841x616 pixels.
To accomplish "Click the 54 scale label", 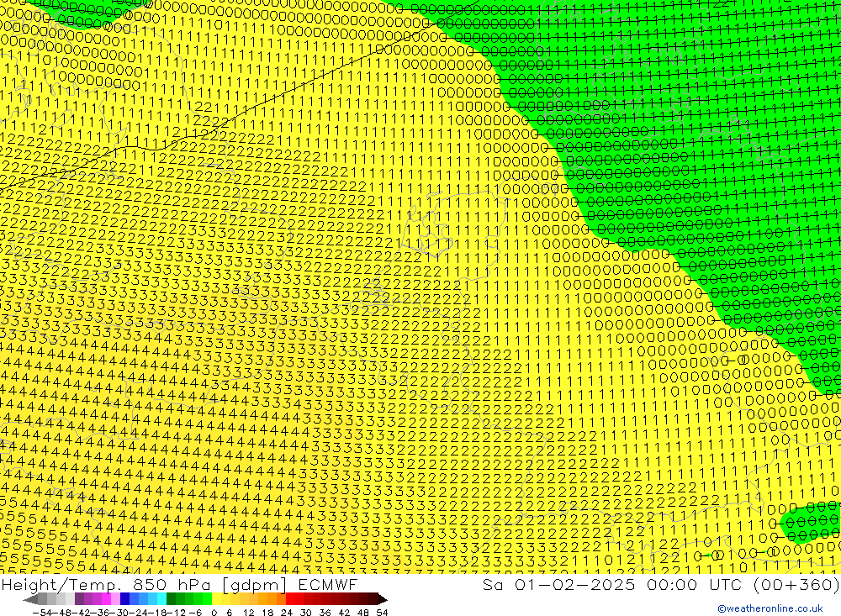I will (x=382, y=612).
